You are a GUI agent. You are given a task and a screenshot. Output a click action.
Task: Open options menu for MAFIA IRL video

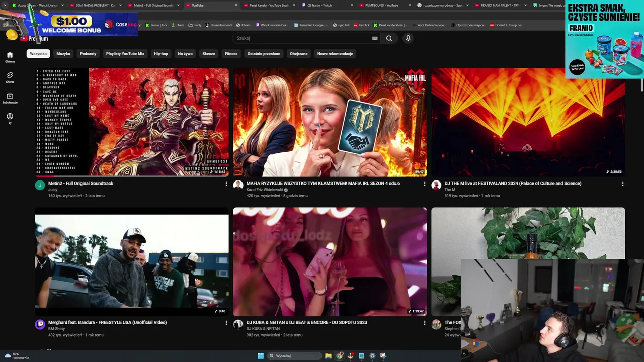424,184
